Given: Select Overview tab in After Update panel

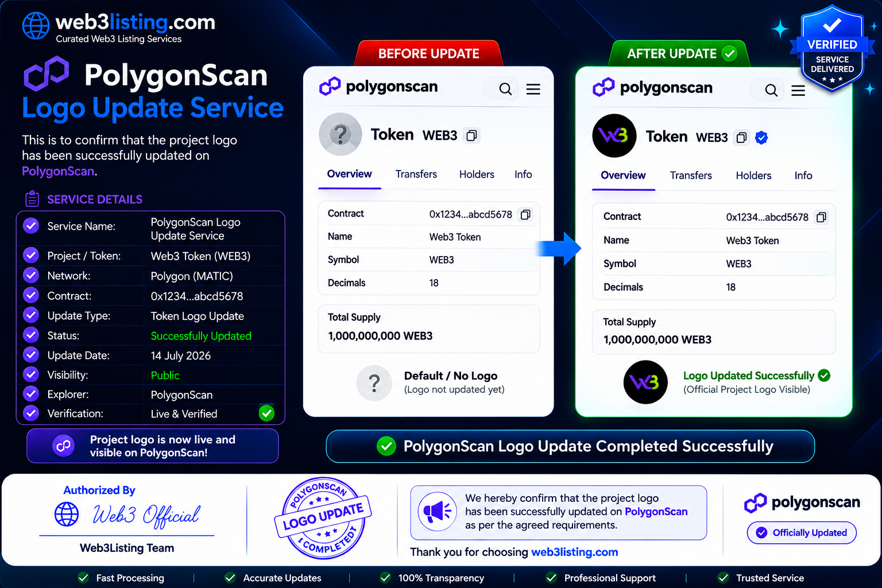Looking at the screenshot, I should tap(623, 175).
